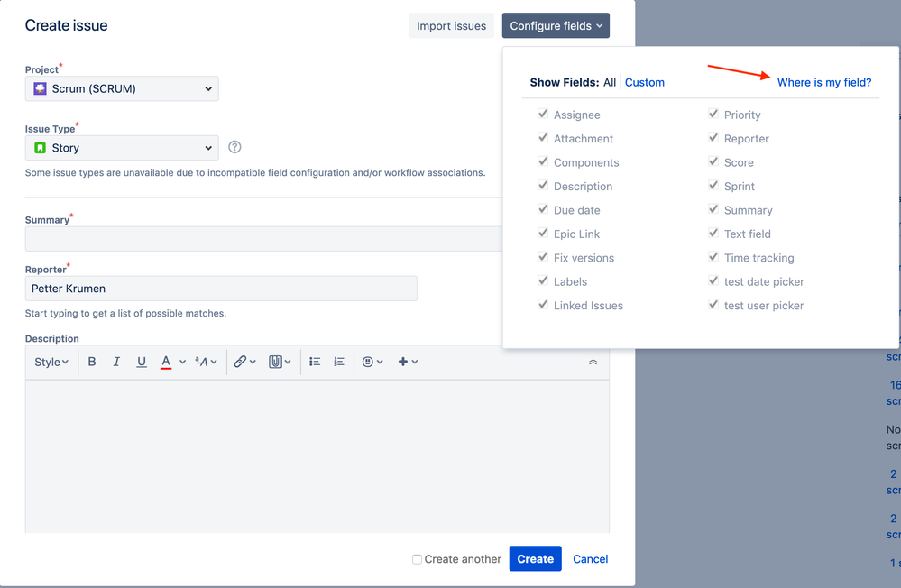Check the Create another checkbox
Screen dimensions: 901x588
point(418,559)
